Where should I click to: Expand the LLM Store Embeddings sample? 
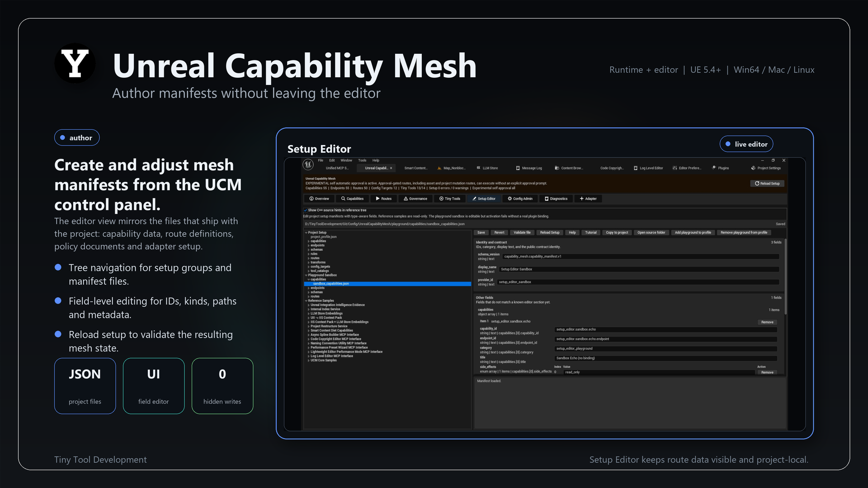click(x=309, y=314)
